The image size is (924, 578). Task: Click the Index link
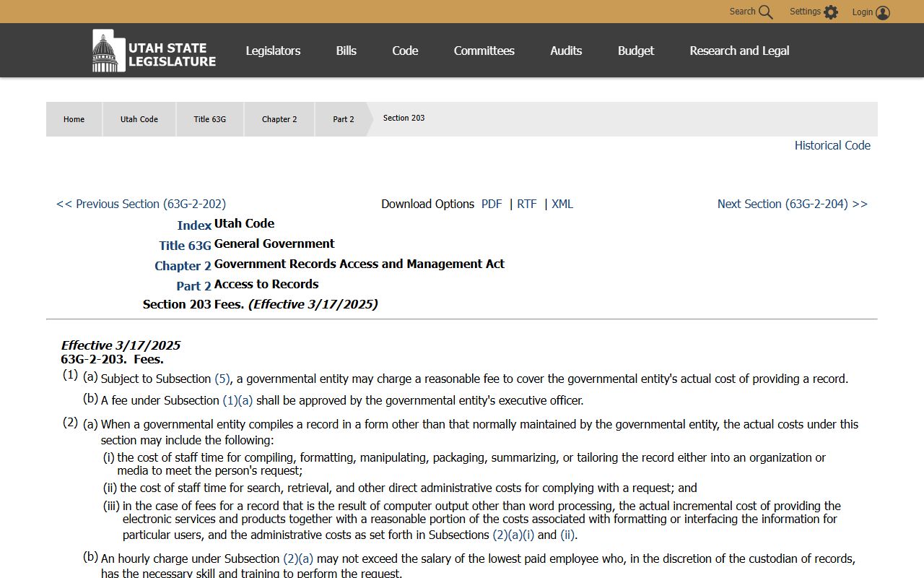[x=194, y=225]
